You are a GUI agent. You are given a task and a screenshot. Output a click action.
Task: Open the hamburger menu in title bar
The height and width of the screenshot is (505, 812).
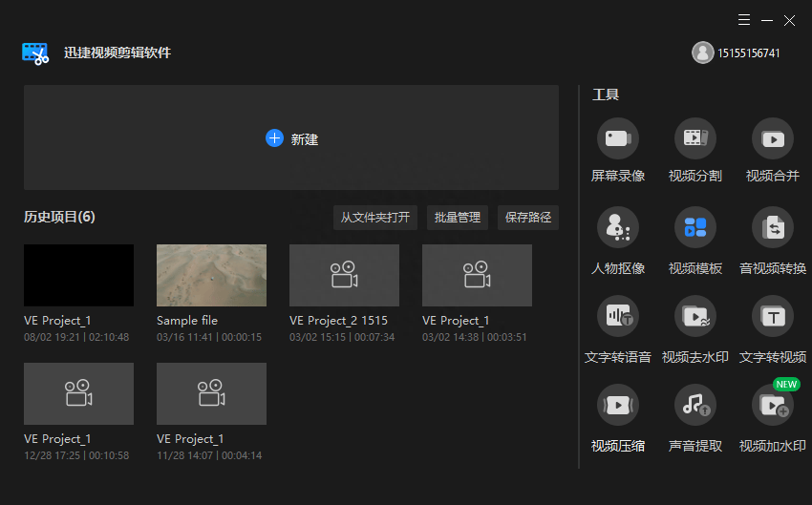(x=744, y=20)
